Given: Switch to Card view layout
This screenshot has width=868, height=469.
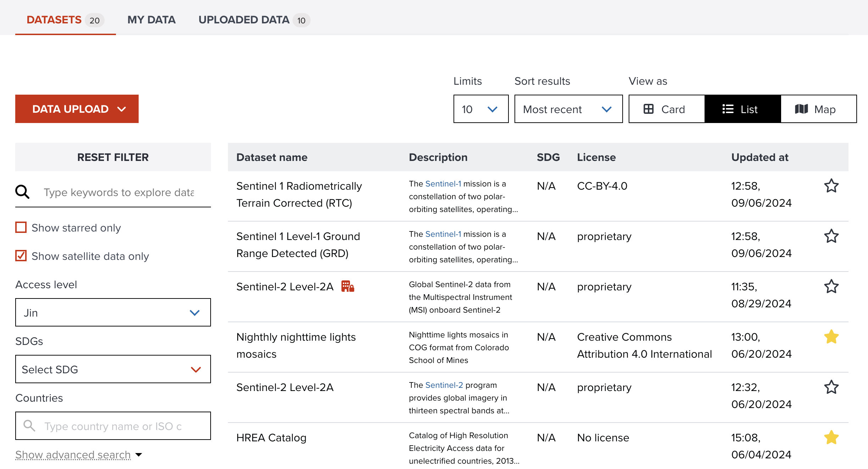Looking at the screenshot, I should (665, 108).
